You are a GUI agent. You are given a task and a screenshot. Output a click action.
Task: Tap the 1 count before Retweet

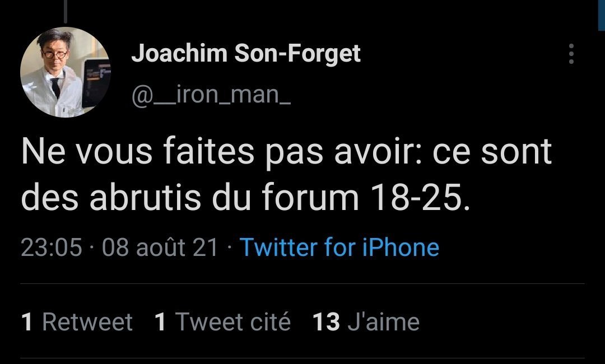tap(27, 322)
